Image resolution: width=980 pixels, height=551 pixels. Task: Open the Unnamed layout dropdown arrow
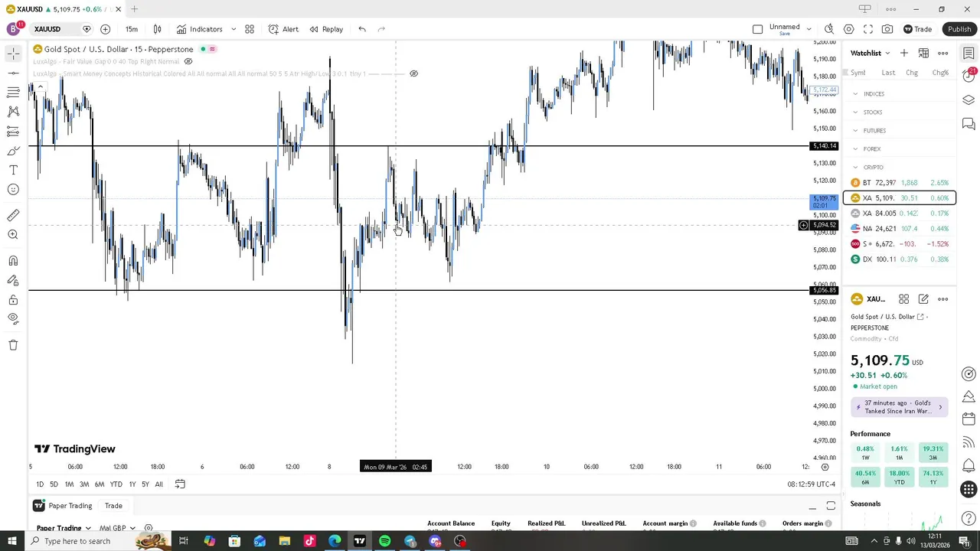(808, 29)
